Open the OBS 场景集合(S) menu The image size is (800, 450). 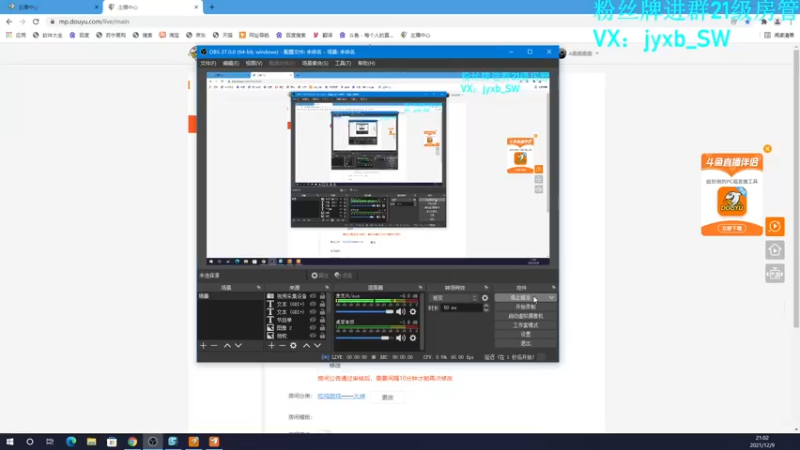(315, 63)
